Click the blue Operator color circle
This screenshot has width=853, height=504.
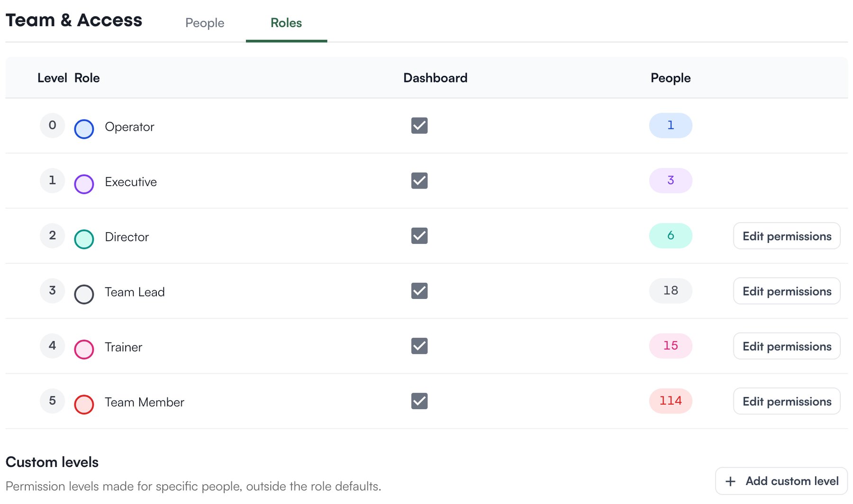tap(84, 129)
